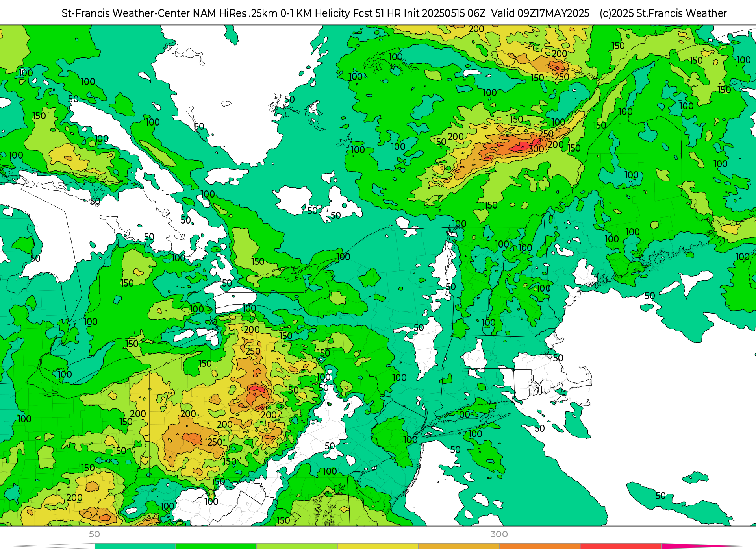
Task: Pick the deep orange legend segment
Action: tap(540, 546)
